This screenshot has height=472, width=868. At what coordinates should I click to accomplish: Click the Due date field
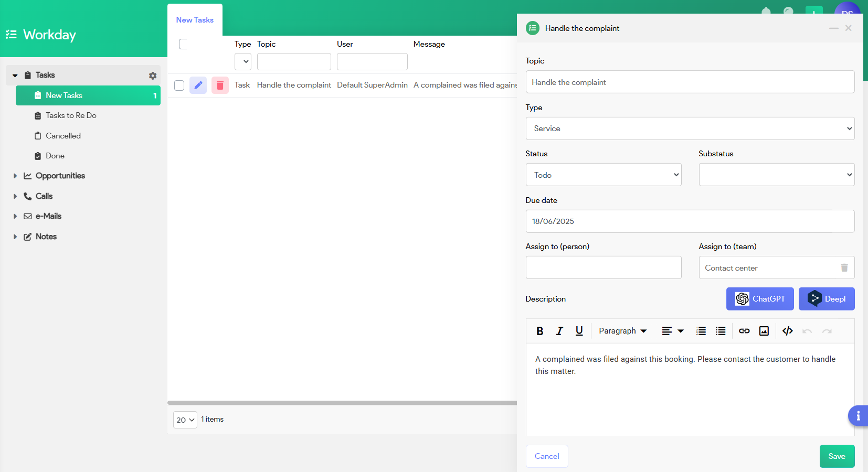tap(690, 221)
